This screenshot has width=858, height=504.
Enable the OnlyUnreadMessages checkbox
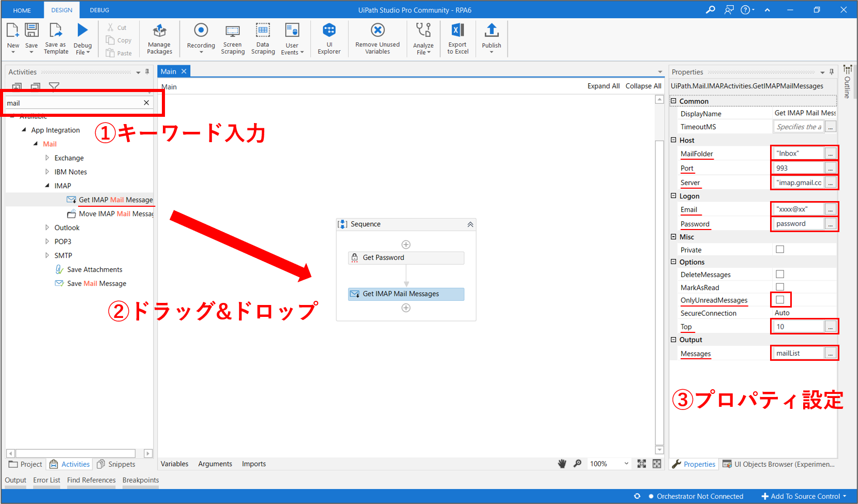780,300
